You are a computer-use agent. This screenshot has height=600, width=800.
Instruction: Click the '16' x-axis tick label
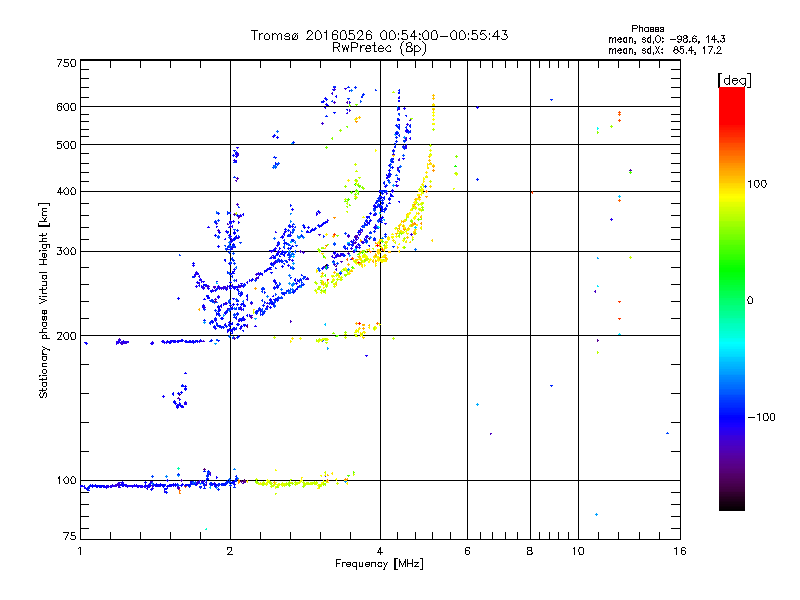(680, 551)
